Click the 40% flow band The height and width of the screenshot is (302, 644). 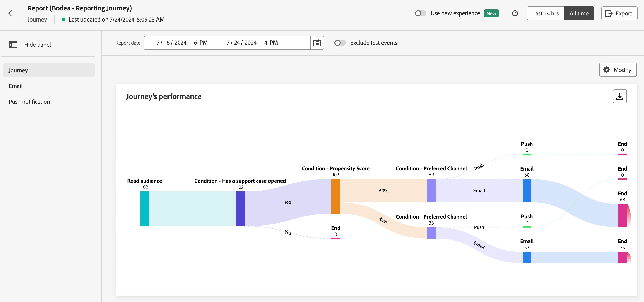pyautogui.click(x=383, y=221)
